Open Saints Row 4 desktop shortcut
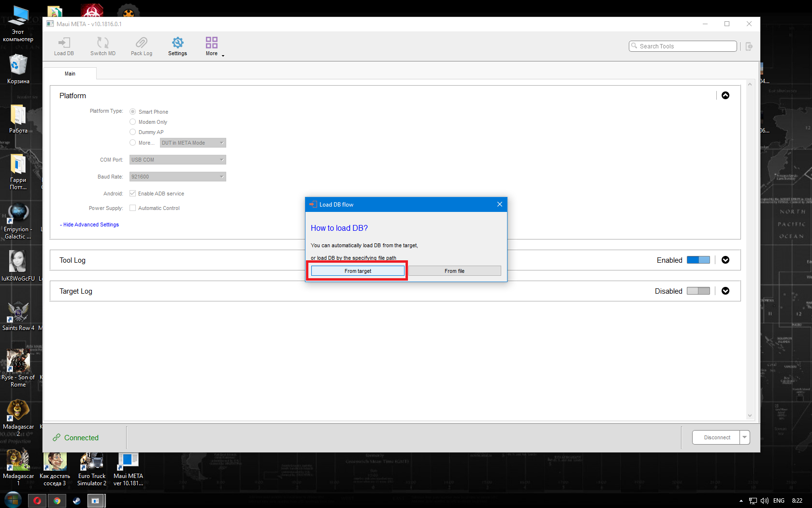 pos(18,316)
